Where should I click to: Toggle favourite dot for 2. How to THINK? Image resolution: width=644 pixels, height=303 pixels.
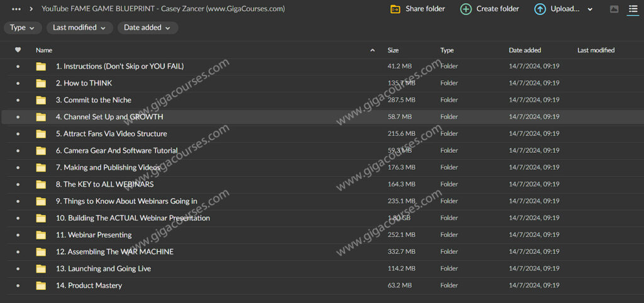[x=18, y=84]
